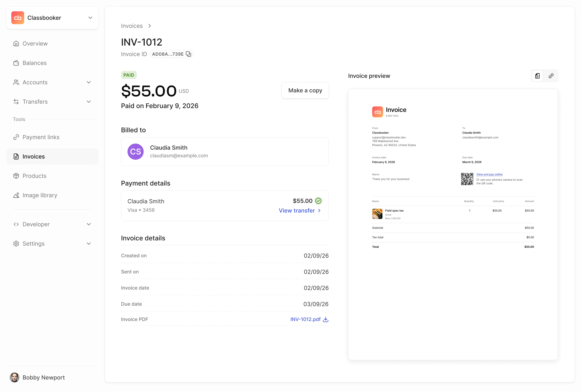Copy the Invoice ID with copy icon
The image size is (581, 392).
(x=188, y=54)
